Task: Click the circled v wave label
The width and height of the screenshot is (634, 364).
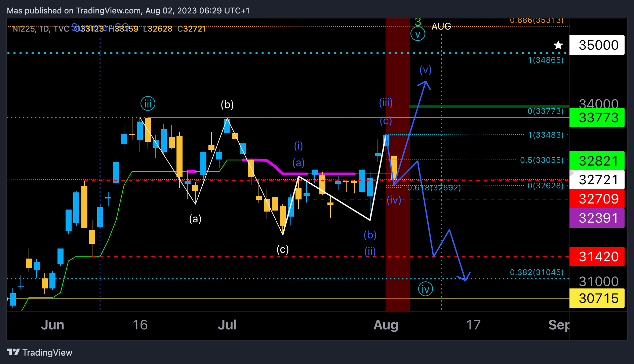Action: (418, 34)
